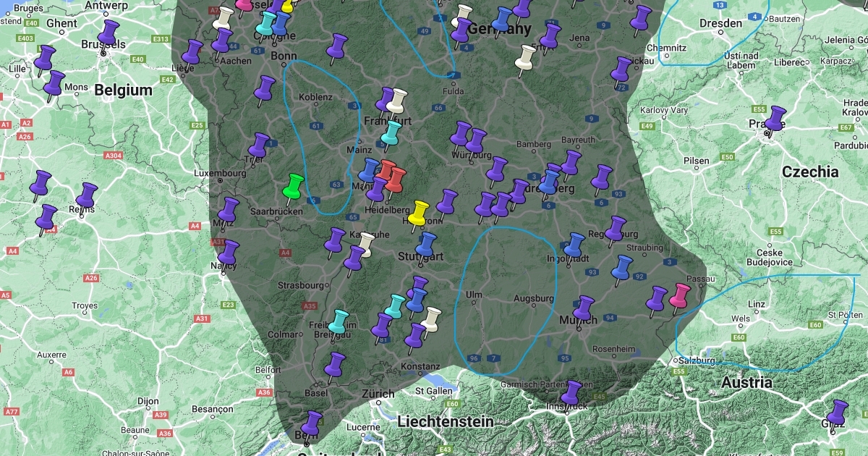
Task: Open the purple pin near Liège
Action: pos(192,52)
